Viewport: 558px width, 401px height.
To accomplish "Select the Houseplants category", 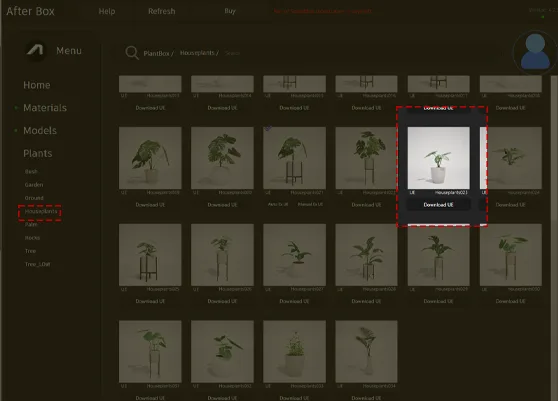I will [41, 211].
